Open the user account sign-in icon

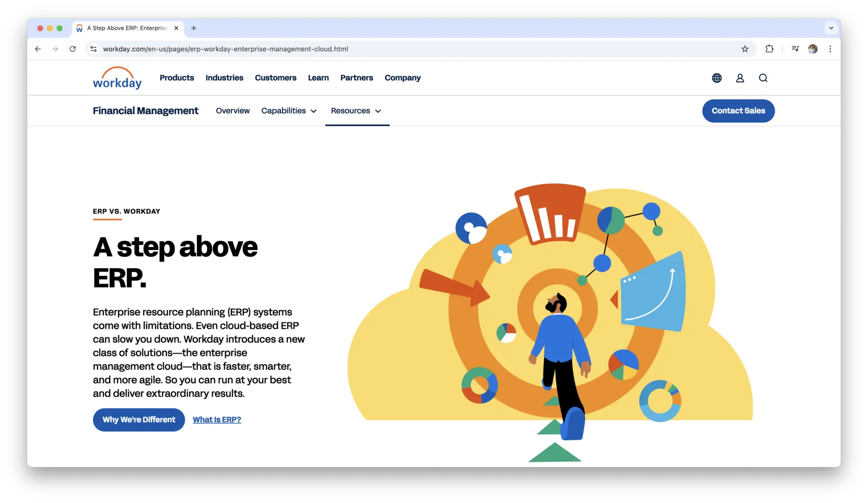(x=740, y=78)
